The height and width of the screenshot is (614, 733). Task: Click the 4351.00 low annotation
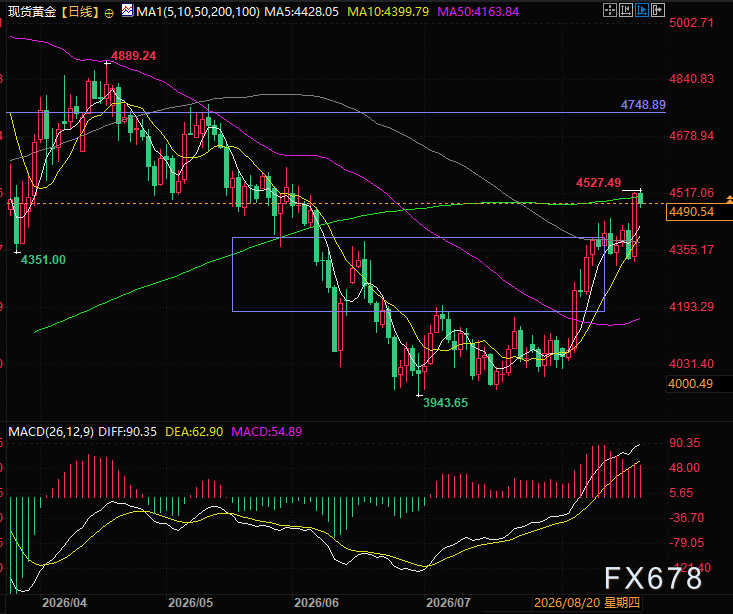click(x=43, y=260)
